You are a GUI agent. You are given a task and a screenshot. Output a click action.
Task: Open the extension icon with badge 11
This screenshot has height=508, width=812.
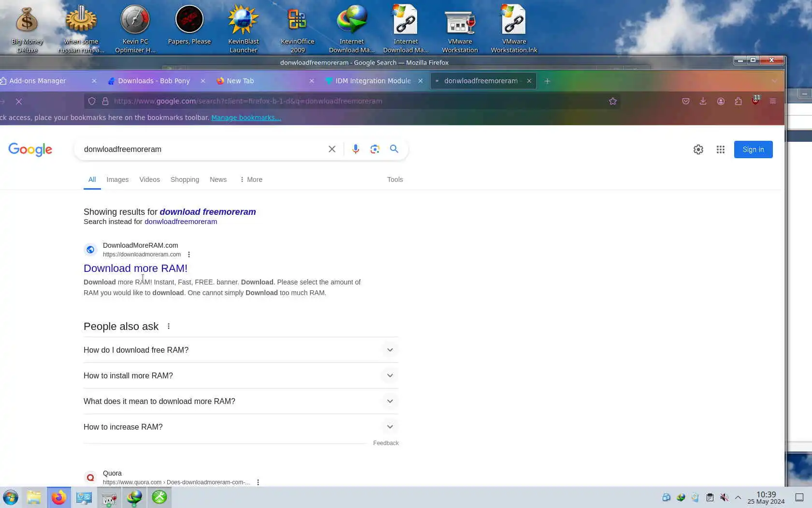[x=755, y=101]
